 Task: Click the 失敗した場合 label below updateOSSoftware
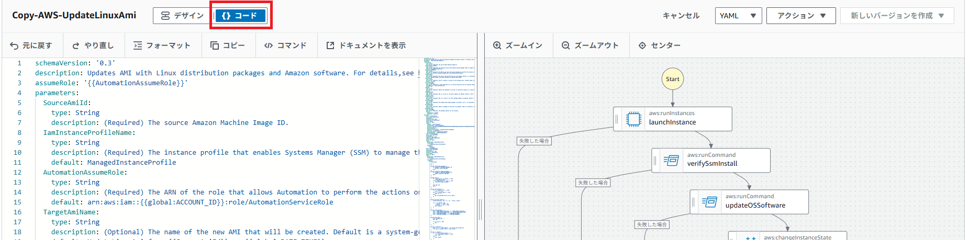[x=651, y=224]
